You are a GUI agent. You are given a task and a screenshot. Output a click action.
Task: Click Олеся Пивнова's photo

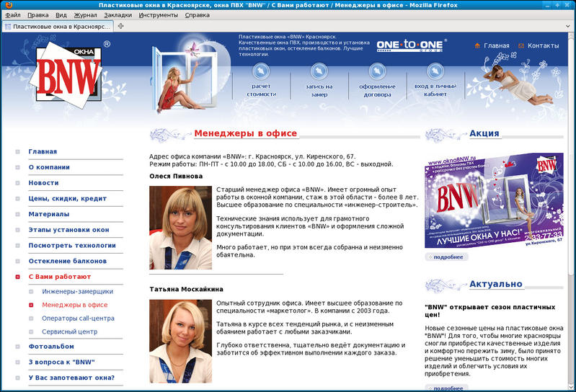(180, 228)
